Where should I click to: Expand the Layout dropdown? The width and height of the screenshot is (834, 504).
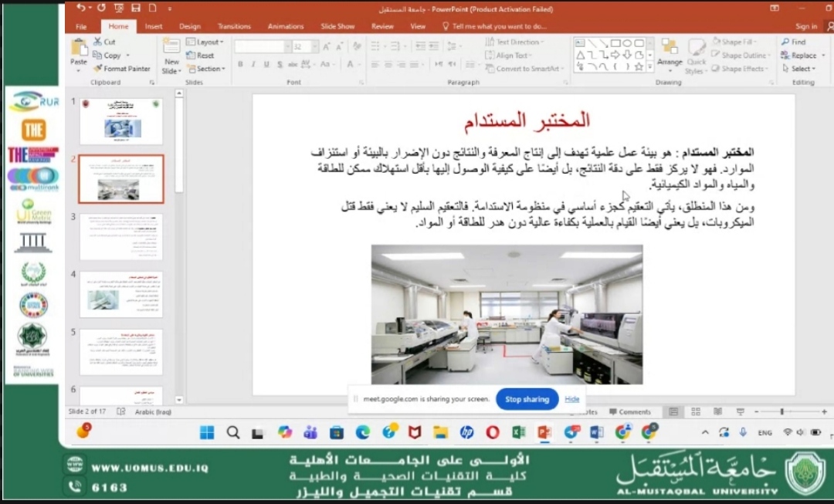tap(204, 42)
